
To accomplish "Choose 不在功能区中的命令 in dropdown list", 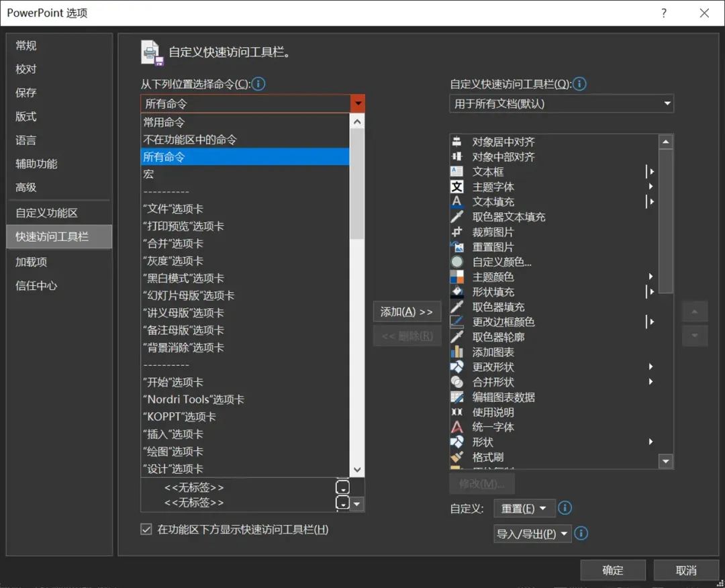I will [245, 140].
